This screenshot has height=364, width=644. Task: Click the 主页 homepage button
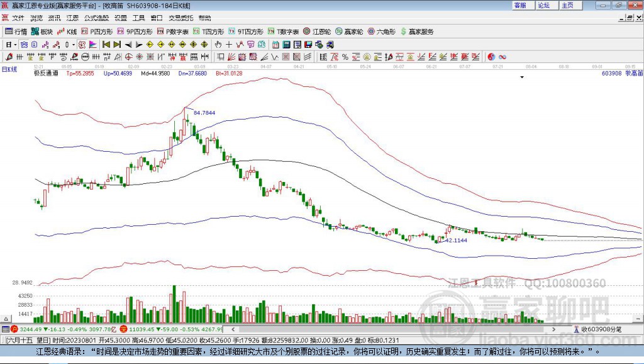click(x=570, y=5)
